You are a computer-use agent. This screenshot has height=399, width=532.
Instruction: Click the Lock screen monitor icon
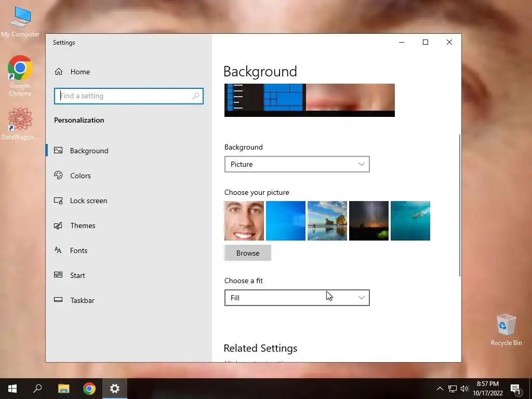58,201
